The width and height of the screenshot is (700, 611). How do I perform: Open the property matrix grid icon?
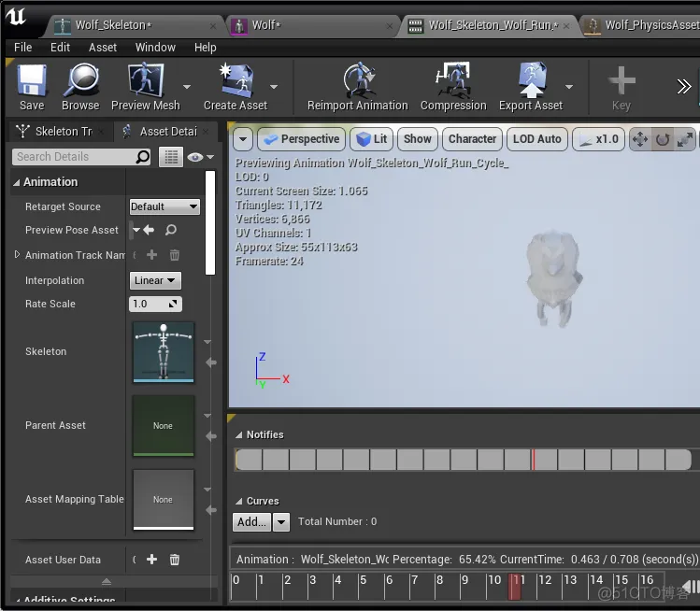[171, 157]
